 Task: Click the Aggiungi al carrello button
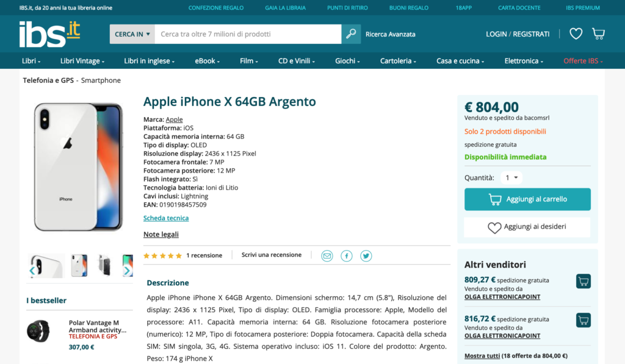(527, 199)
